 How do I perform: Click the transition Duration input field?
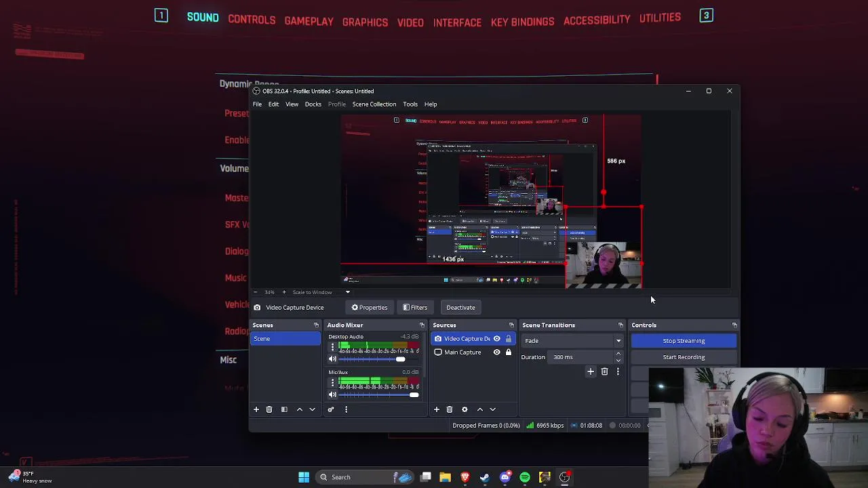(x=582, y=357)
